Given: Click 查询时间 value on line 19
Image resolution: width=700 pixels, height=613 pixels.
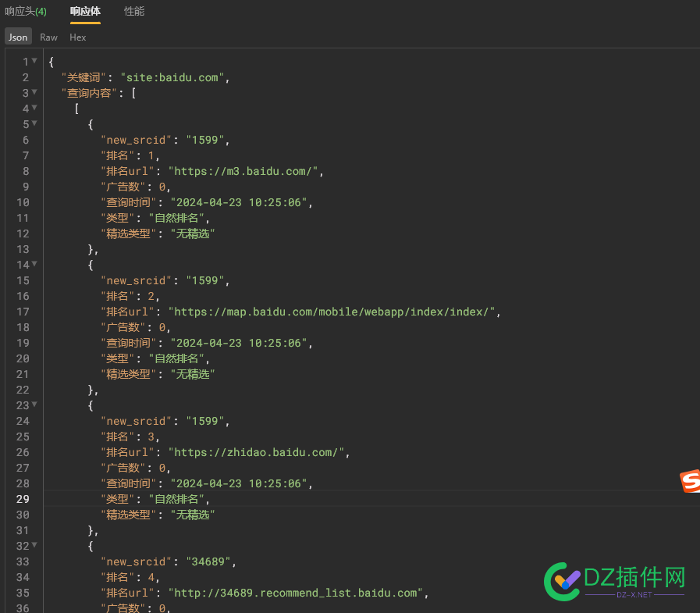Looking at the screenshot, I should 239,343.
